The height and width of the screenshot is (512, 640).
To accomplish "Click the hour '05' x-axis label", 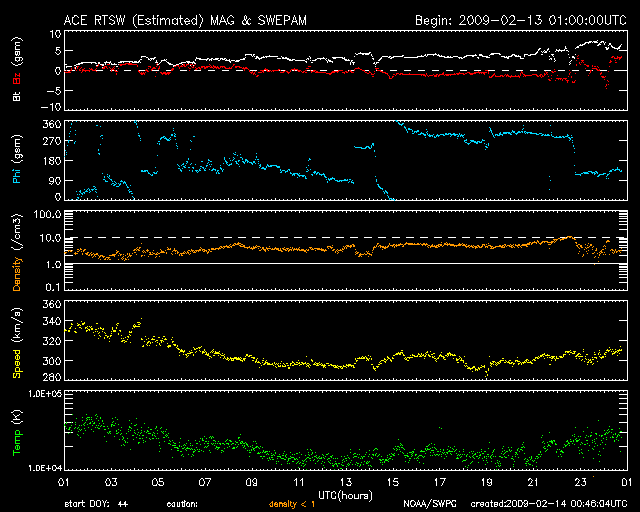I will (x=158, y=483).
